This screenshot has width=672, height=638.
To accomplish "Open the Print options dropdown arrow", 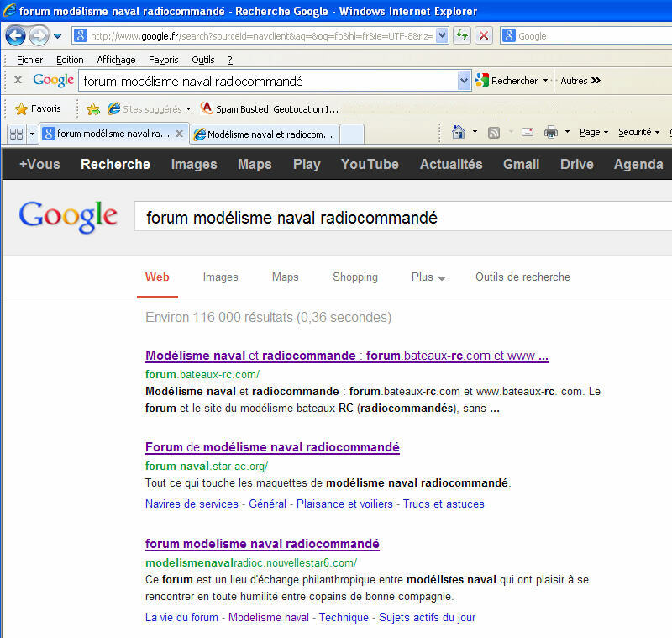I will 567,132.
